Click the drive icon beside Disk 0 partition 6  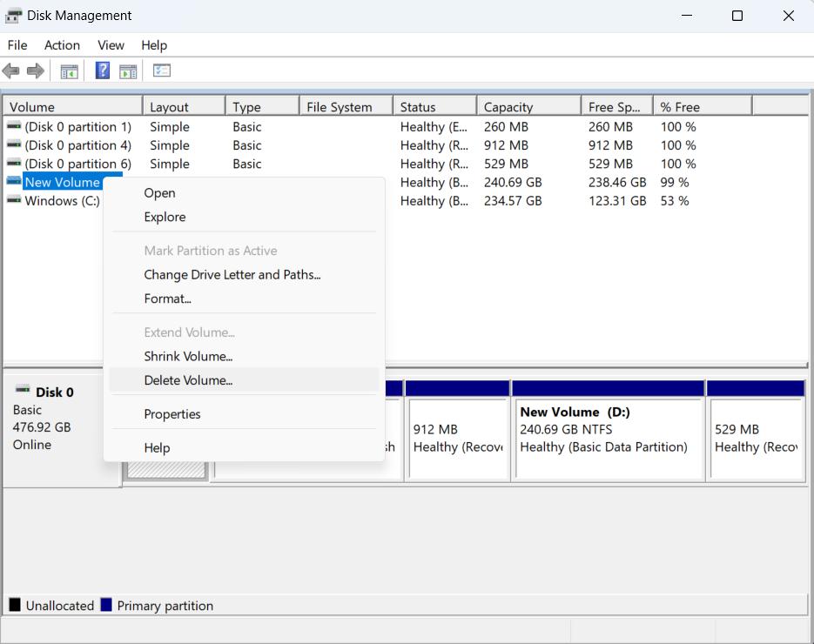click(14, 163)
